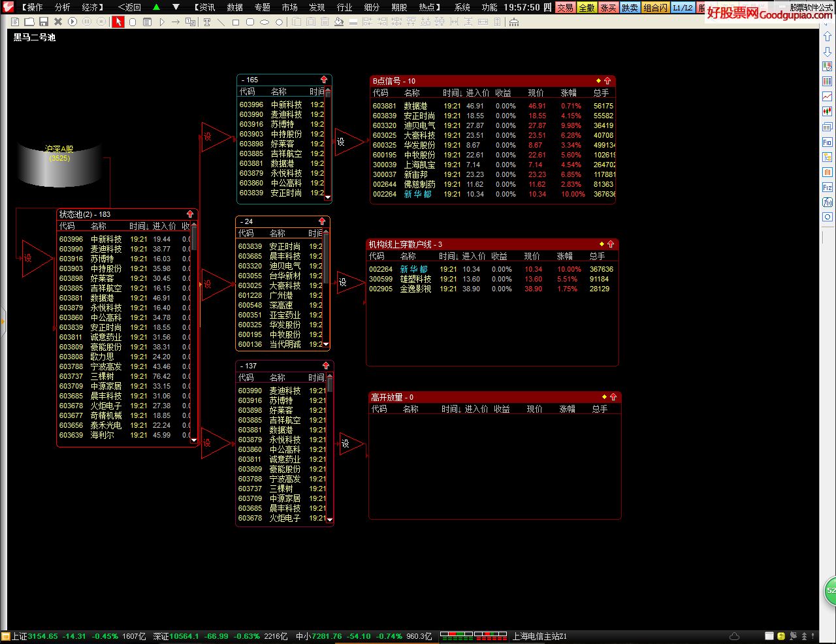Click the yellow diamond on 高开放量 header
The image size is (836, 644).
604,397
